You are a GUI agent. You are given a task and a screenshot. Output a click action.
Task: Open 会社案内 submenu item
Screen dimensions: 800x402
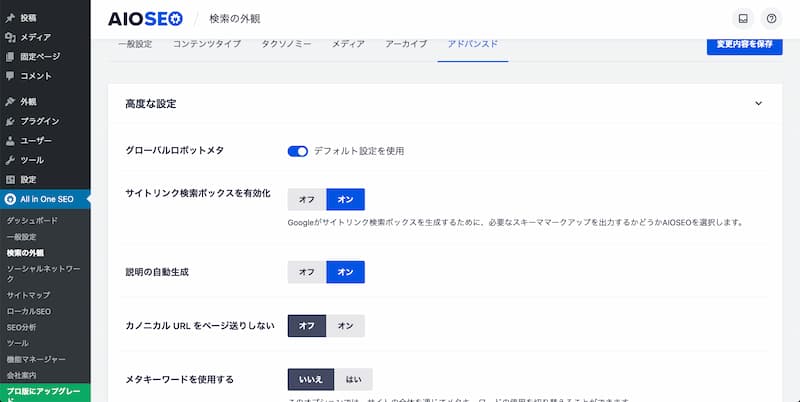point(21,375)
